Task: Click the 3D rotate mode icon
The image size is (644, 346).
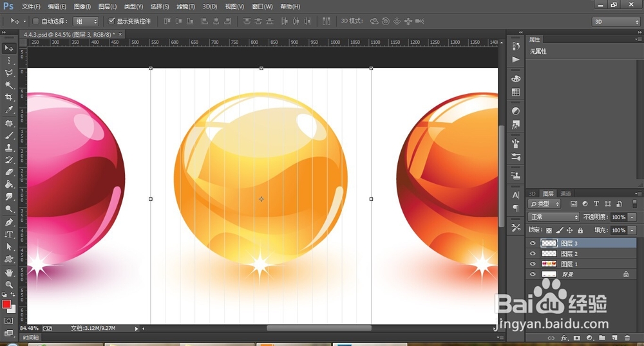Action: [374, 21]
